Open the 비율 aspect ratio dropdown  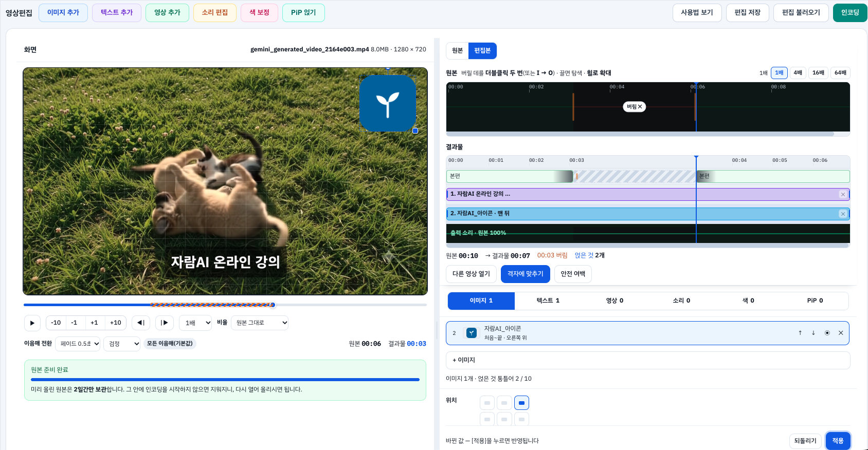tap(260, 323)
